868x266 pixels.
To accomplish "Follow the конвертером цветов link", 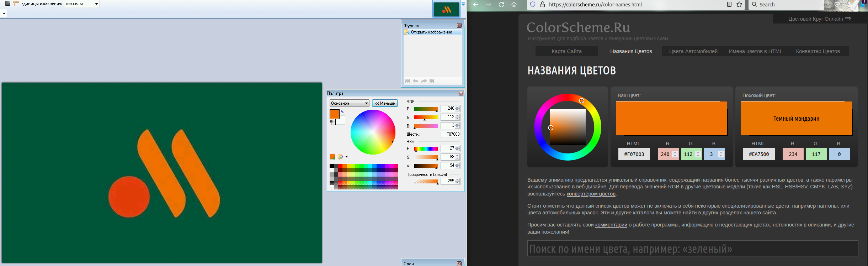I will click(591, 194).
